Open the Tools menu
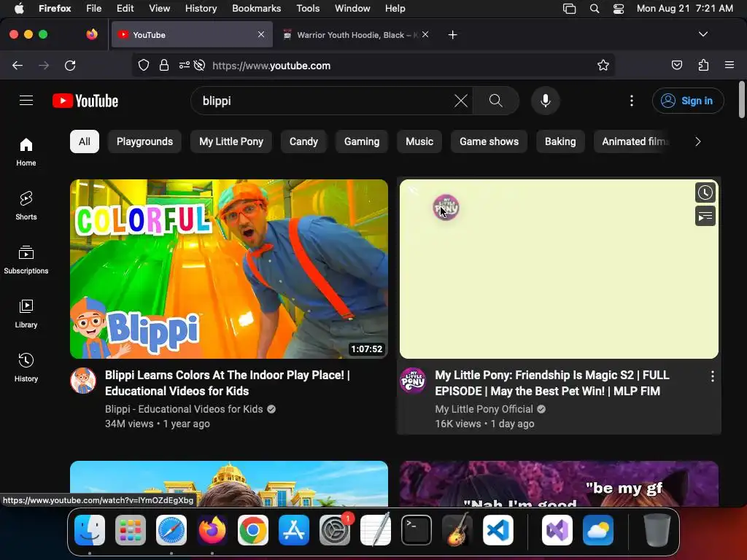Viewport: 747px width, 560px height. 308,8
